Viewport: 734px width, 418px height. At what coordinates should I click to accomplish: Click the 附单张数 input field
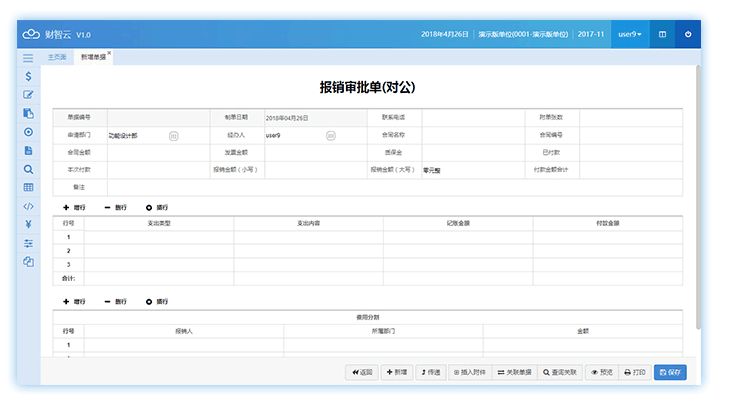(631, 117)
